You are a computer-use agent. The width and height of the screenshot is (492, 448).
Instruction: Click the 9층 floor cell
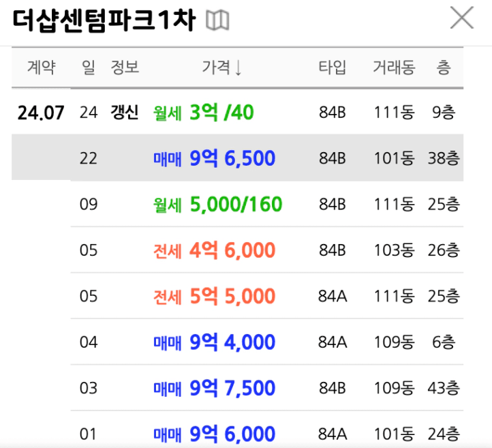click(x=444, y=112)
